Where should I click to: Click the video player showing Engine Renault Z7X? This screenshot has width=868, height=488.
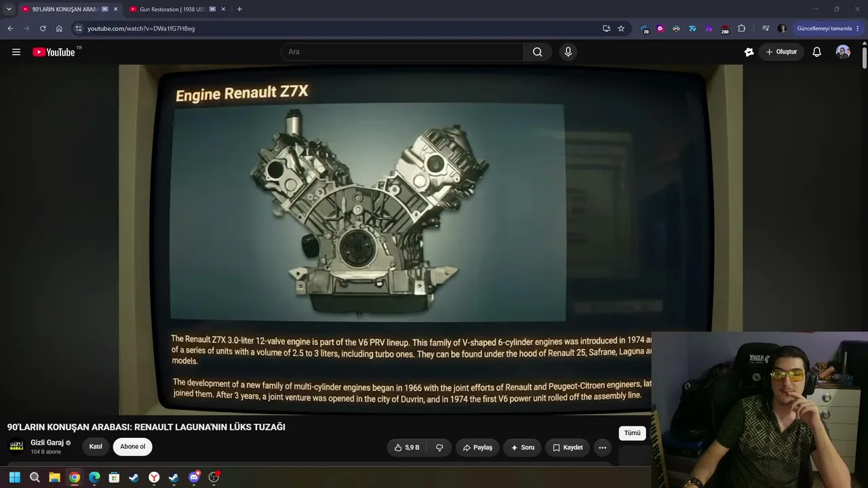coord(431,239)
